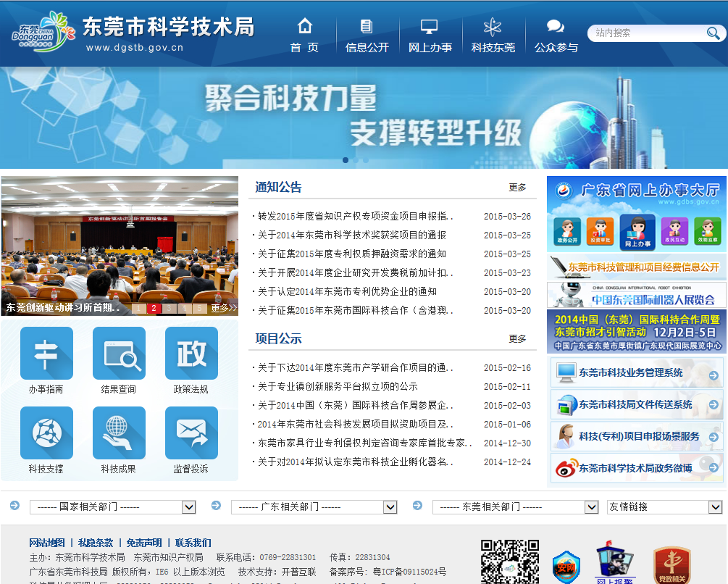Open notice 关于2014年东莞市科学技术奖获奖项目的通报
The image size is (728, 584).
coord(352,235)
